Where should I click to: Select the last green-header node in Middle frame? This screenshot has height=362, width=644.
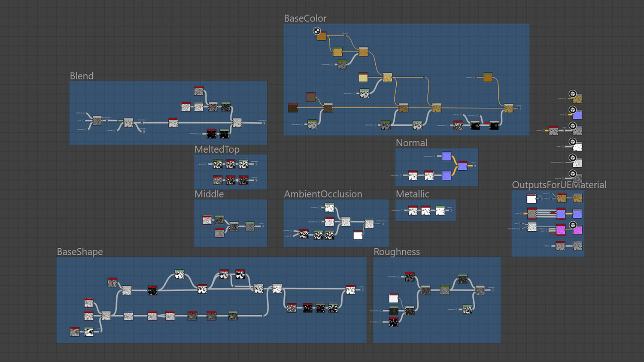250,226
